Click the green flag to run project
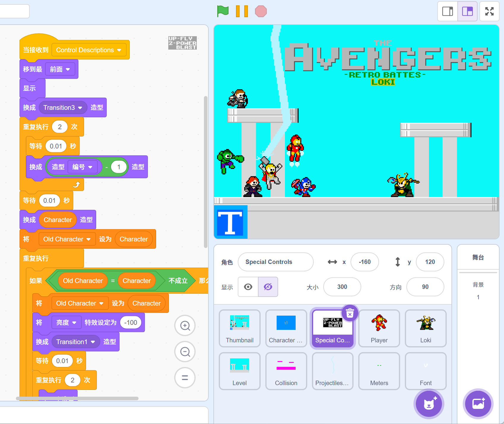The image size is (504, 424). (223, 11)
